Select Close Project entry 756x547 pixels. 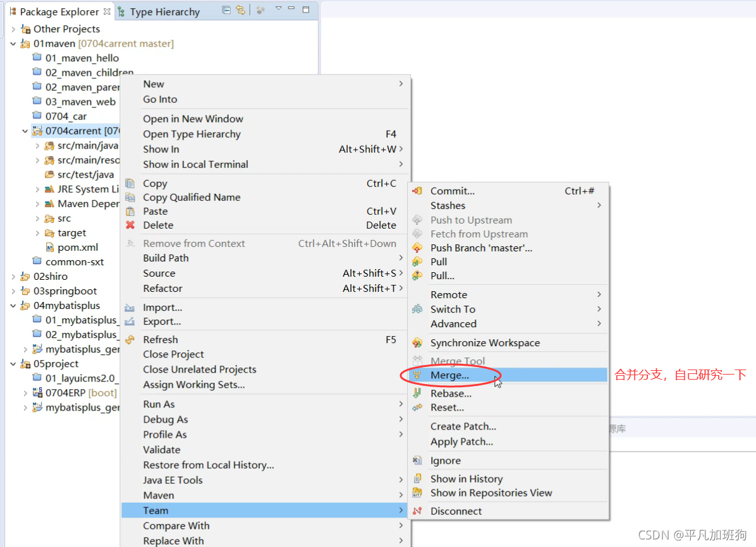(x=265, y=354)
